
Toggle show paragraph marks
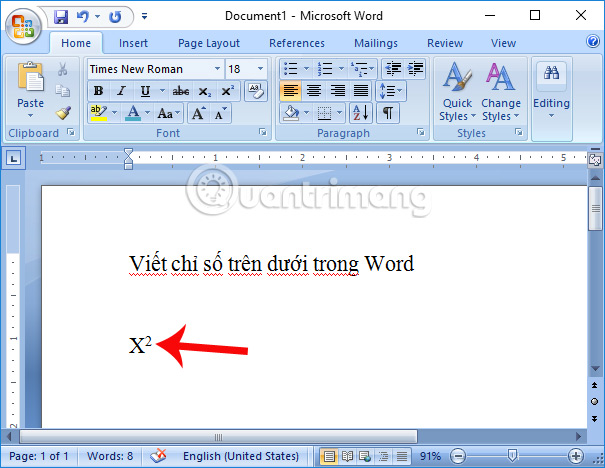point(388,113)
